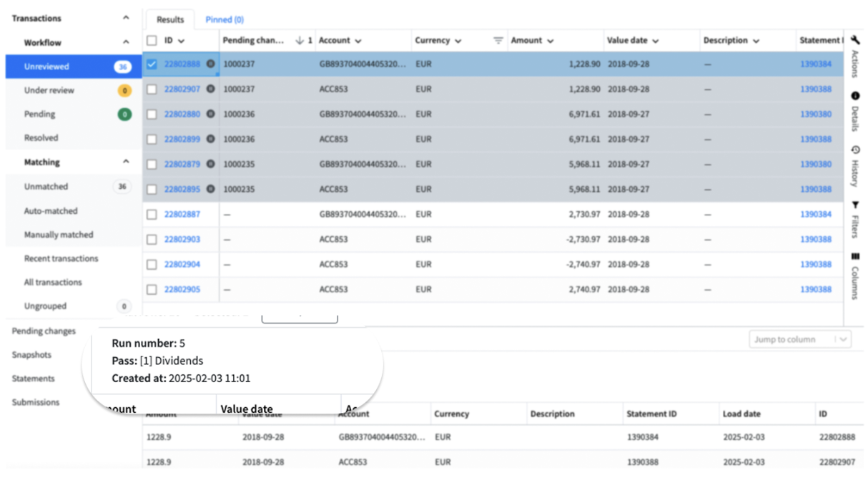Switch to the Results tab
Screen dimensions: 868x478
170,19
